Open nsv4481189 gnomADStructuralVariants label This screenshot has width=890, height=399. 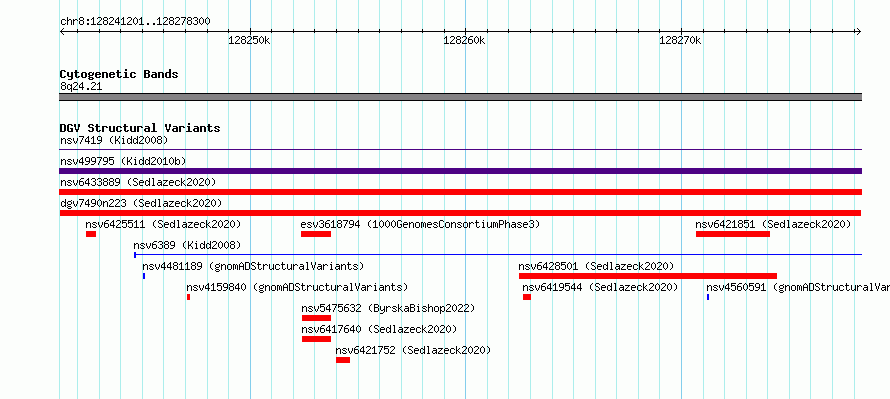click(253, 266)
